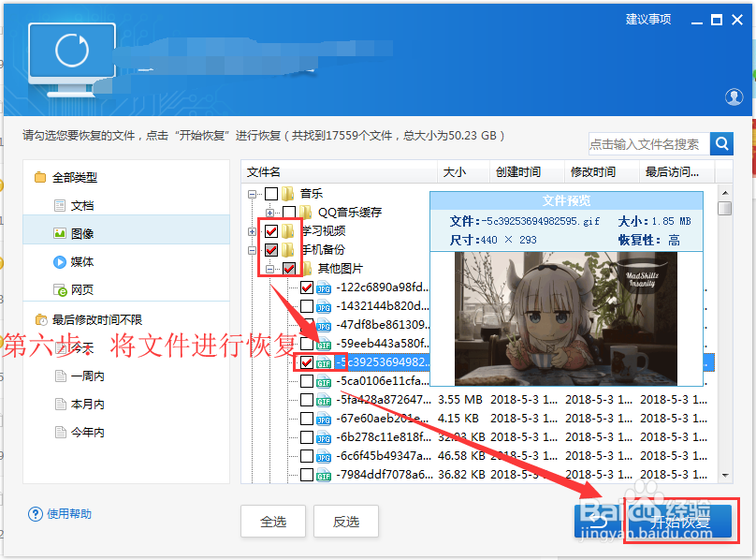The image size is (756, 560).
Task: Click the file name search field
Action: click(649, 144)
